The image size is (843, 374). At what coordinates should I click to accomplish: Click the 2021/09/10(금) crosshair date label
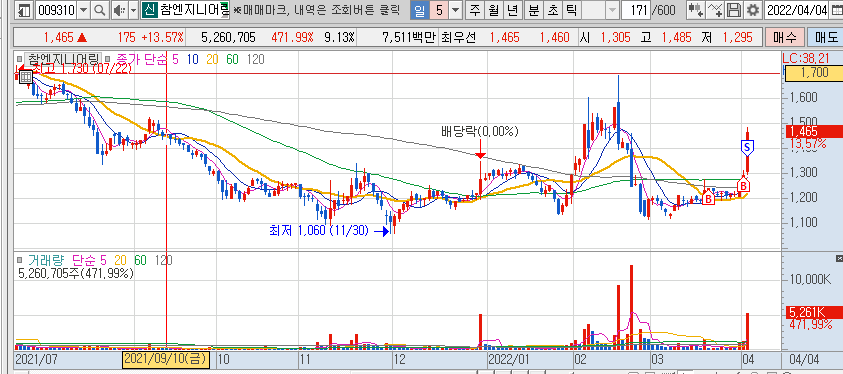coord(166,359)
